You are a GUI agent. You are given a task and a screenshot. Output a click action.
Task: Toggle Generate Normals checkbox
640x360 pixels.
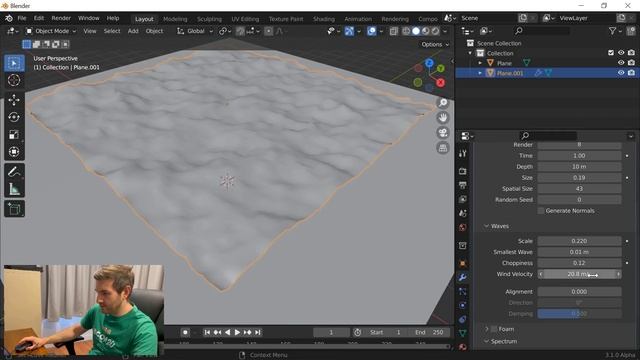coord(541,211)
